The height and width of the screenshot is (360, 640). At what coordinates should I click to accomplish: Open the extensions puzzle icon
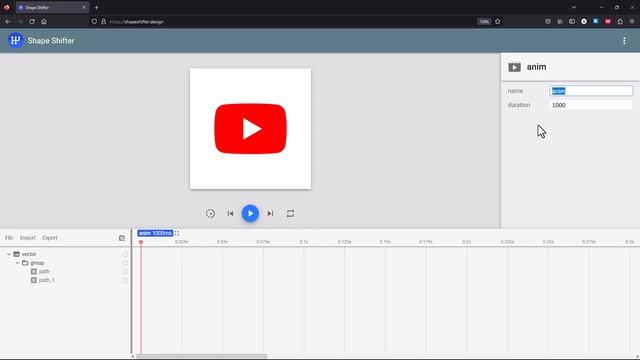(620, 22)
